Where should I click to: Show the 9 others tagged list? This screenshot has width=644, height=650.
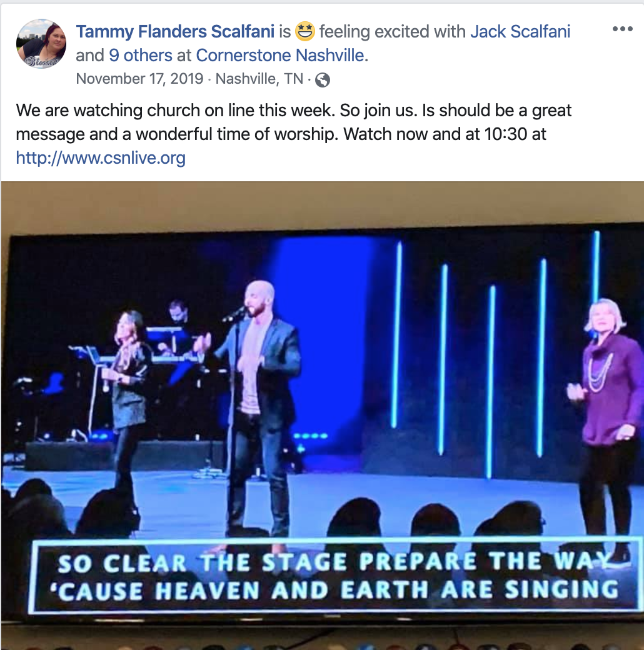click(141, 55)
